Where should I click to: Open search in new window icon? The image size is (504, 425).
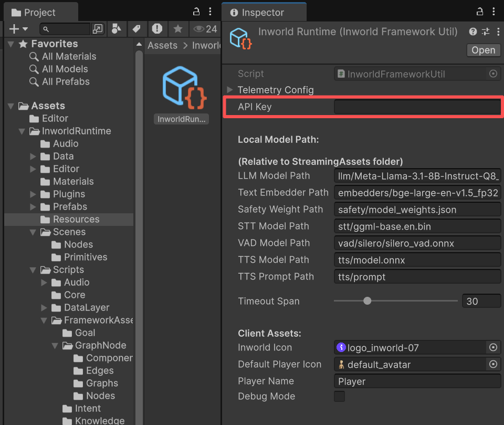tap(98, 29)
